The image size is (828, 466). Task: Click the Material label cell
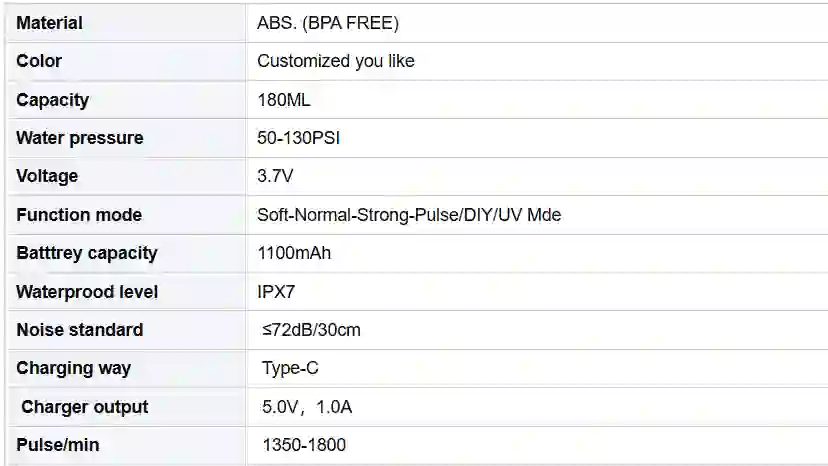[x=126, y=23]
